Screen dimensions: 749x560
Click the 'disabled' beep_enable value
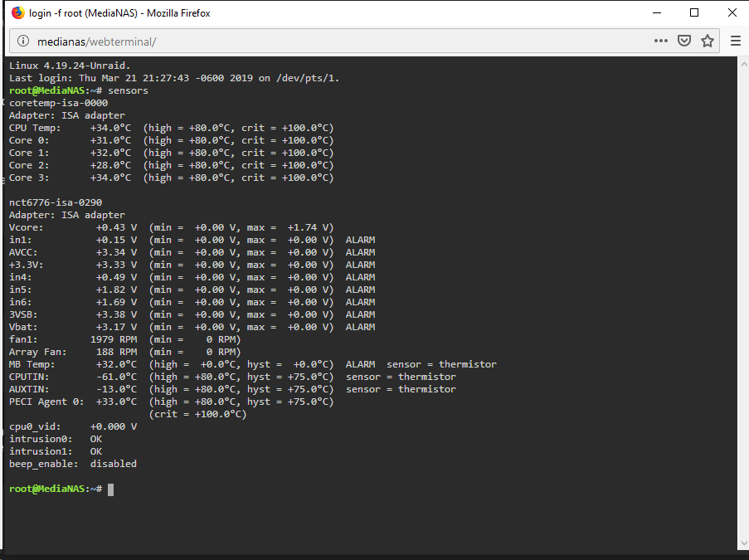[114, 464]
